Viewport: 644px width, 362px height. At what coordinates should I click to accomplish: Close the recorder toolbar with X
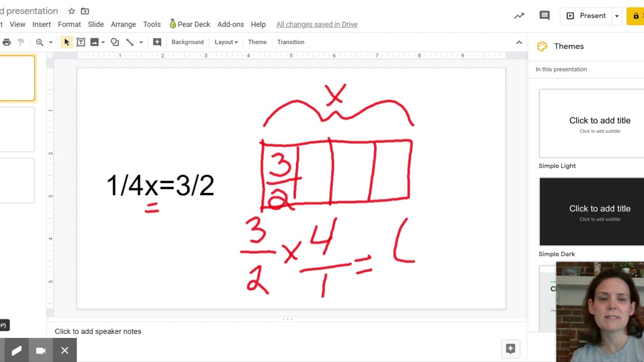65,350
